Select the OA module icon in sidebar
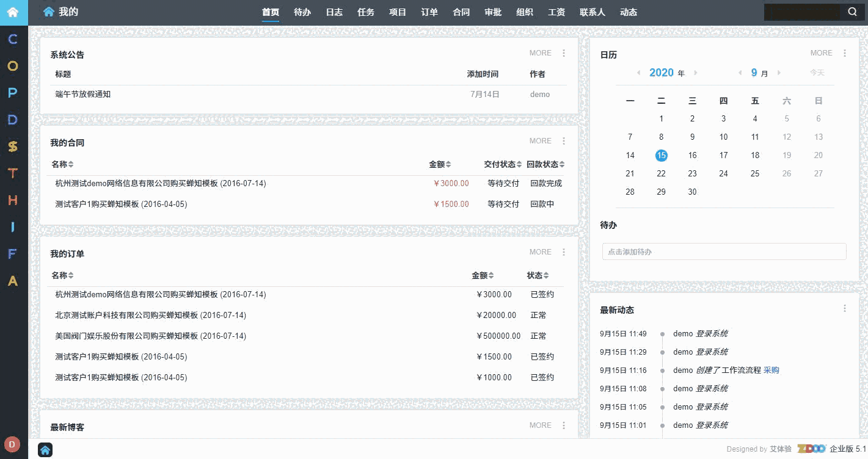 (x=12, y=66)
